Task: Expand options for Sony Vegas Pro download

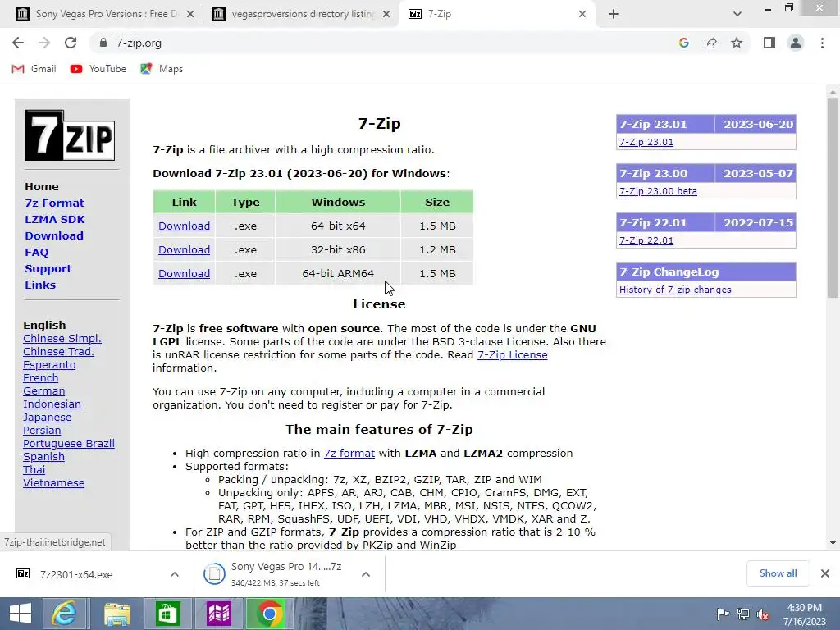Action: click(365, 574)
